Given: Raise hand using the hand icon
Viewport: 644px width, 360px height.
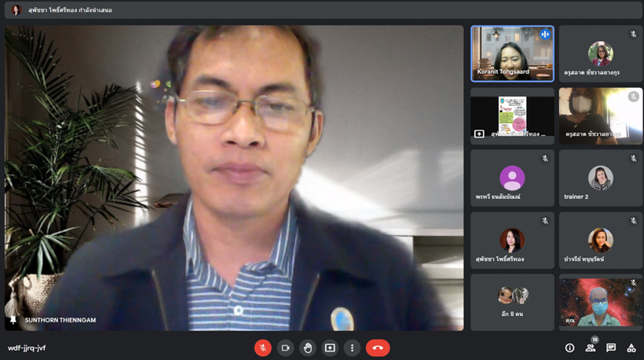Looking at the screenshot, I should 308,347.
